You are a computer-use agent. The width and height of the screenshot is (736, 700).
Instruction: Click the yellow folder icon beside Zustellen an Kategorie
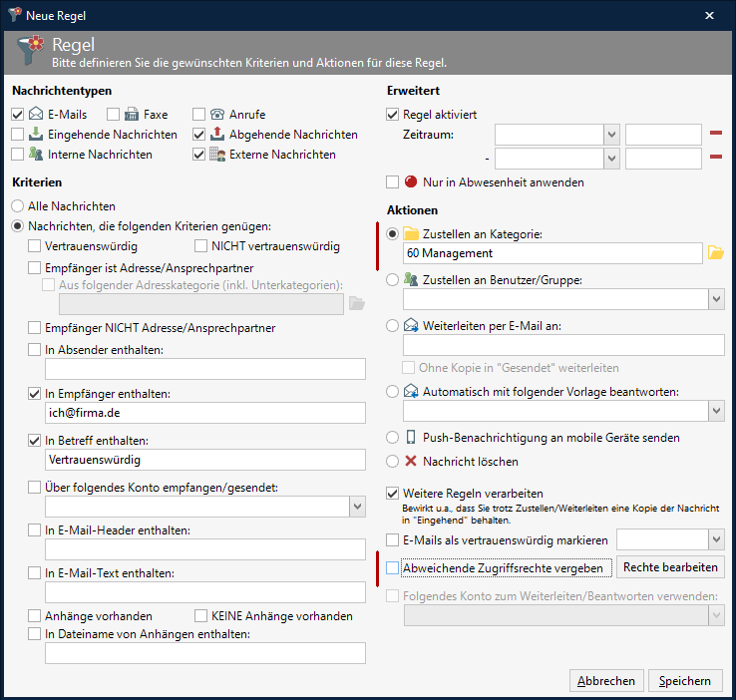pyautogui.click(x=411, y=233)
